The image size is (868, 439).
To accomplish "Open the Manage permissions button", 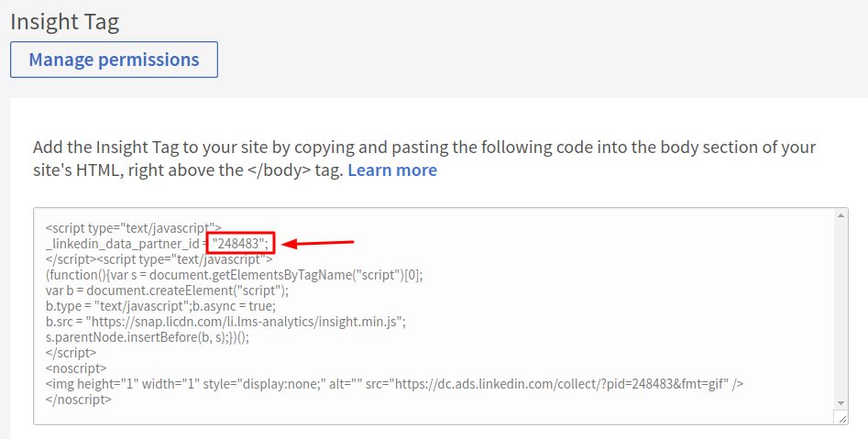I will coord(114,60).
